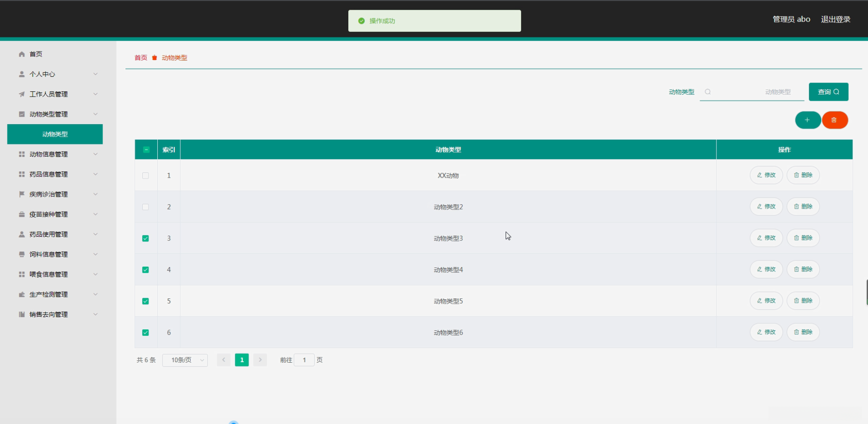The width and height of the screenshot is (868, 424).
Task: Click the 首页 breadcrumb link
Action: [141, 58]
